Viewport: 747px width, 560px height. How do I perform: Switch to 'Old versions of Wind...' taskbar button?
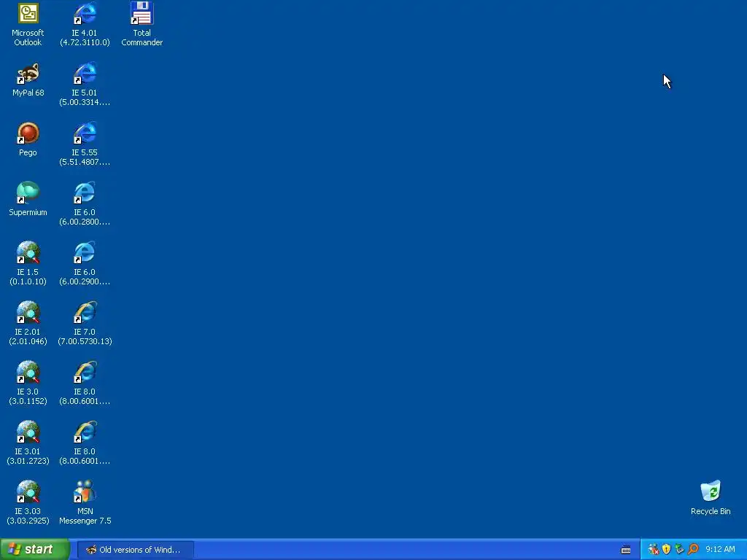click(135, 550)
